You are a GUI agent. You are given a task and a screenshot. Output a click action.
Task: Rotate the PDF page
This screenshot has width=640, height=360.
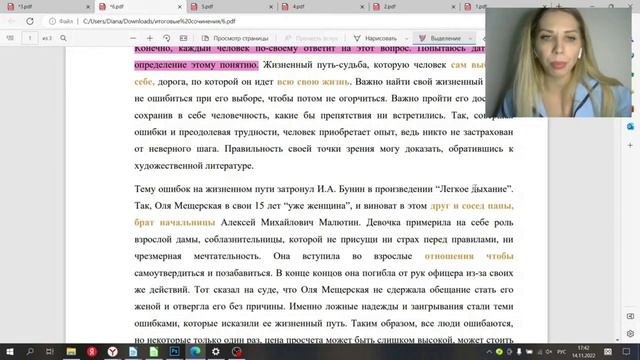(167, 38)
